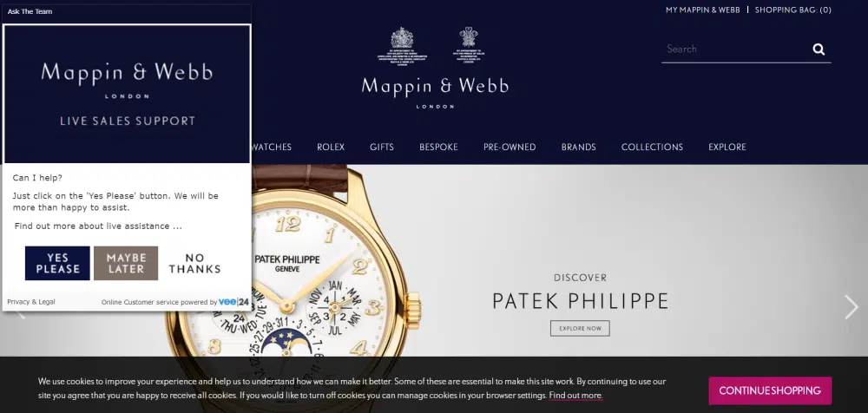Screen dimensions: 868x413
Task: Expand the Collections navigation menu
Action: (x=652, y=147)
